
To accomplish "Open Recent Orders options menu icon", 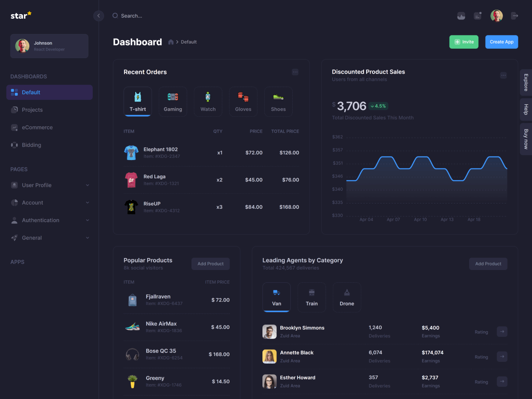I will tap(295, 72).
